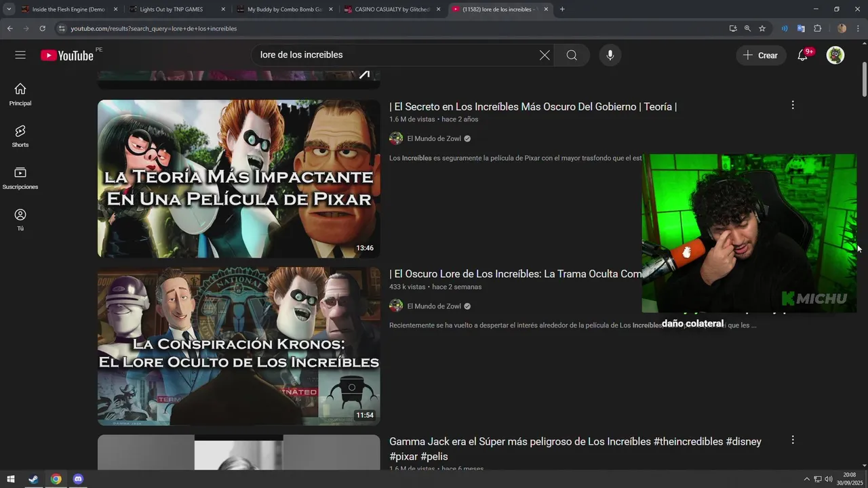The image size is (868, 488).
Task: Open the 'El Oscuro Lore de Los Increíbles' title
Action: tap(515, 274)
